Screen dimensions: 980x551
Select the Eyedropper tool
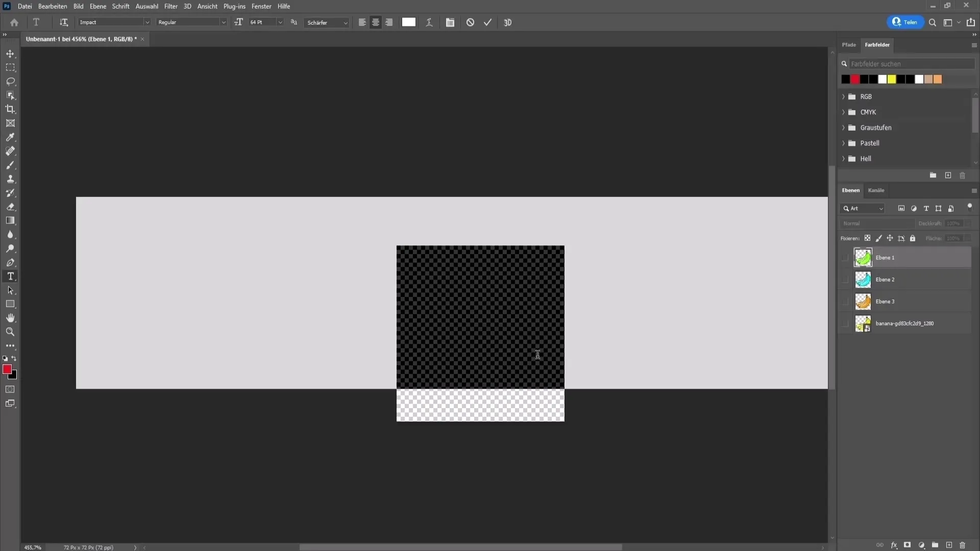coord(10,137)
